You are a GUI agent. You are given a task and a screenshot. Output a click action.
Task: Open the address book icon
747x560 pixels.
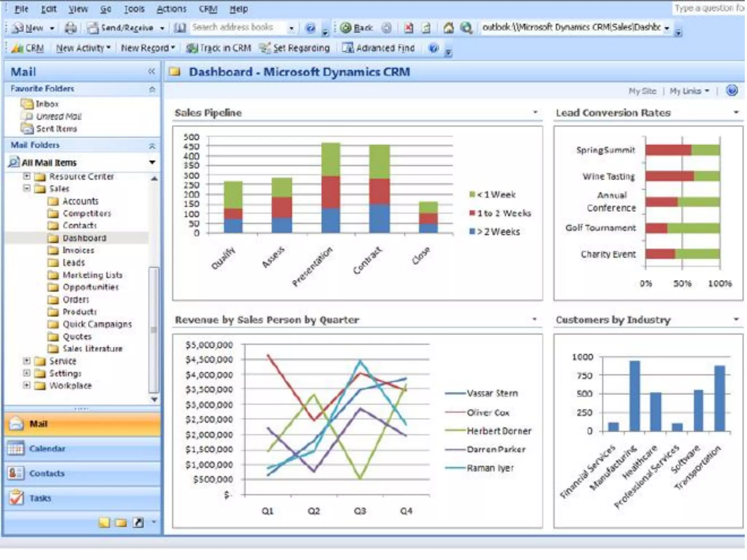179,28
